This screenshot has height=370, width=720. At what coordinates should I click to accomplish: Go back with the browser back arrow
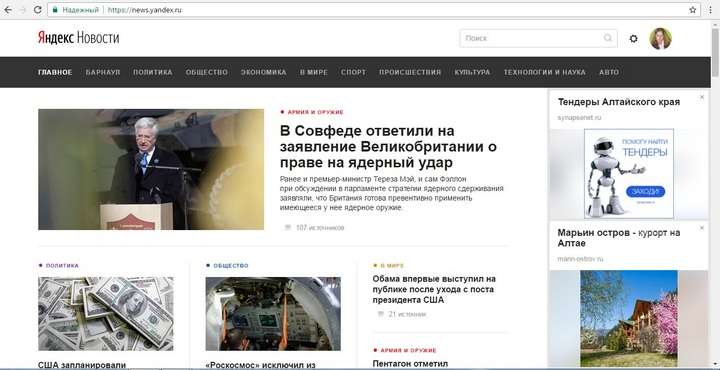pos(8,10)
